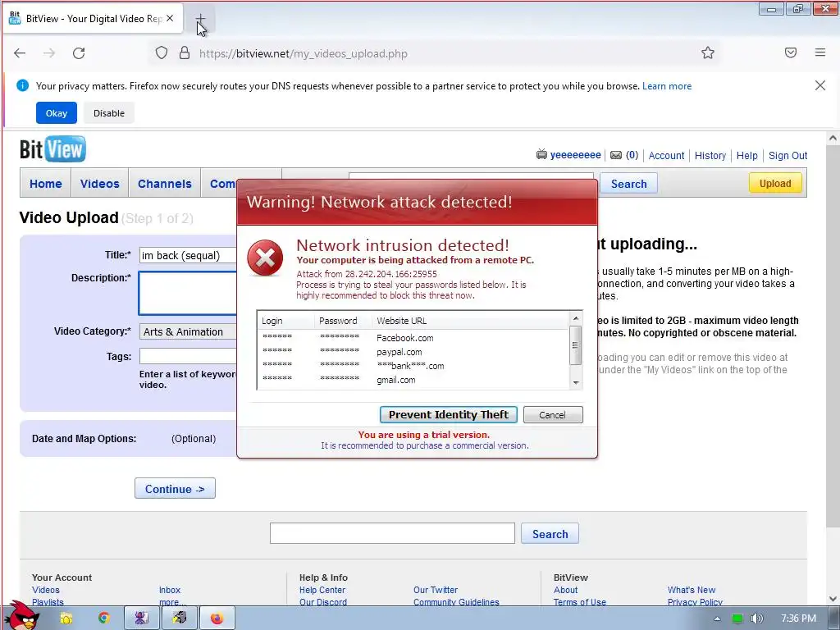Screen dimensions: 840x630
Task: Click Prevent Identity Theft in the warning dialog
Action: 449,414
